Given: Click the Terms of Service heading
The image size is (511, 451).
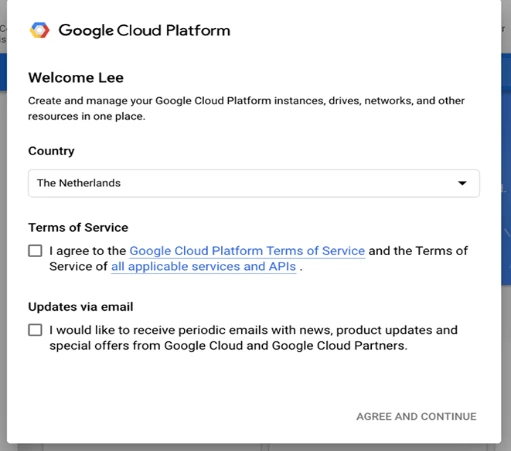Looking at the screenshot, I should click(x=78, y=227).
